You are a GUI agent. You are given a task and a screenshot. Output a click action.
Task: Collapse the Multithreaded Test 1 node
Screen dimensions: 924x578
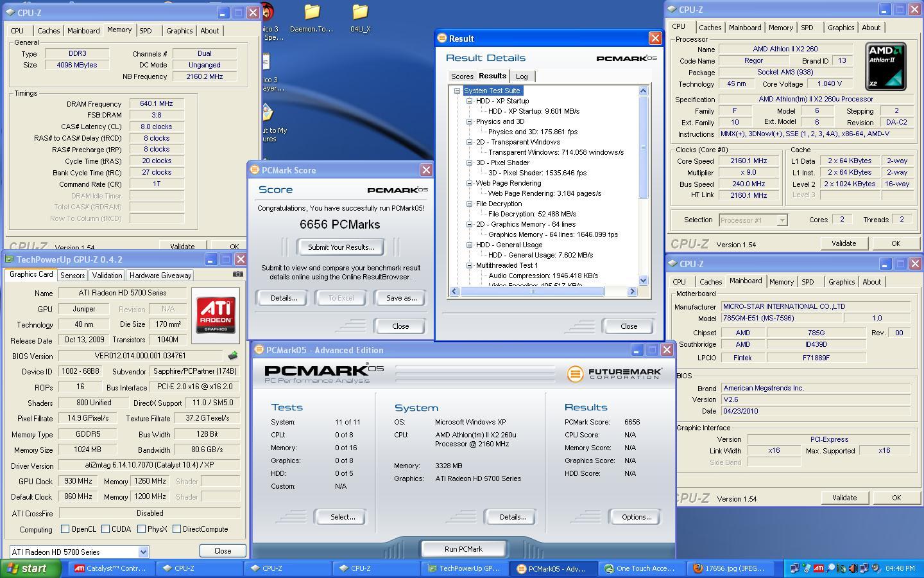point(469,265)
